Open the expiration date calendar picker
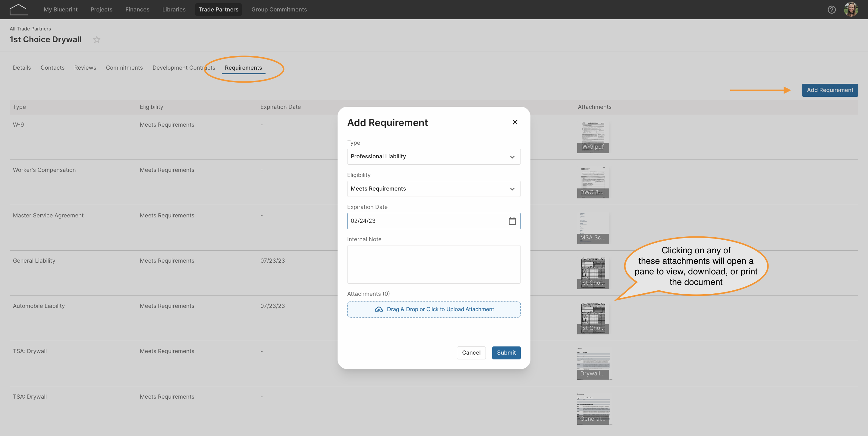The width and height of the screenshot is (868, 436). 512,221
